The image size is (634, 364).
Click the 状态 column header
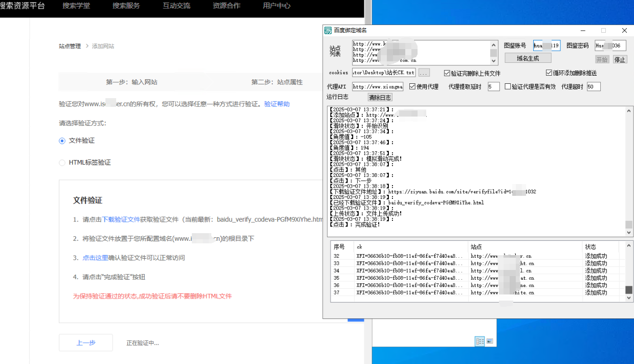click(600, 246)
